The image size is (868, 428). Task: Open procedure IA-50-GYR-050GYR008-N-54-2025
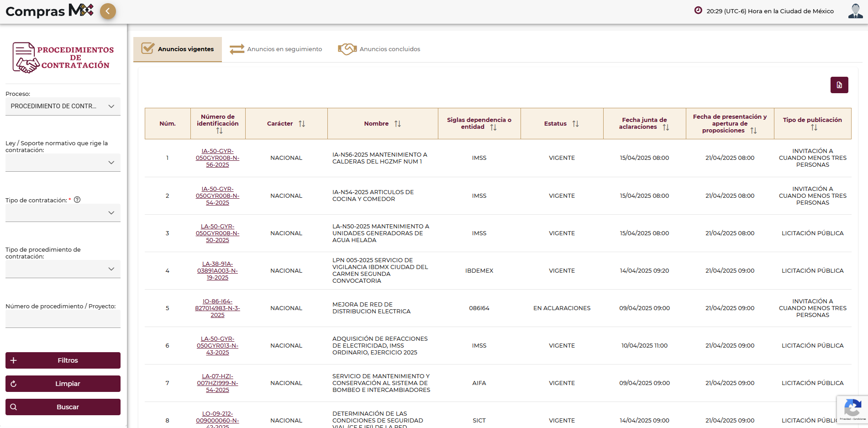pos(217,196)
